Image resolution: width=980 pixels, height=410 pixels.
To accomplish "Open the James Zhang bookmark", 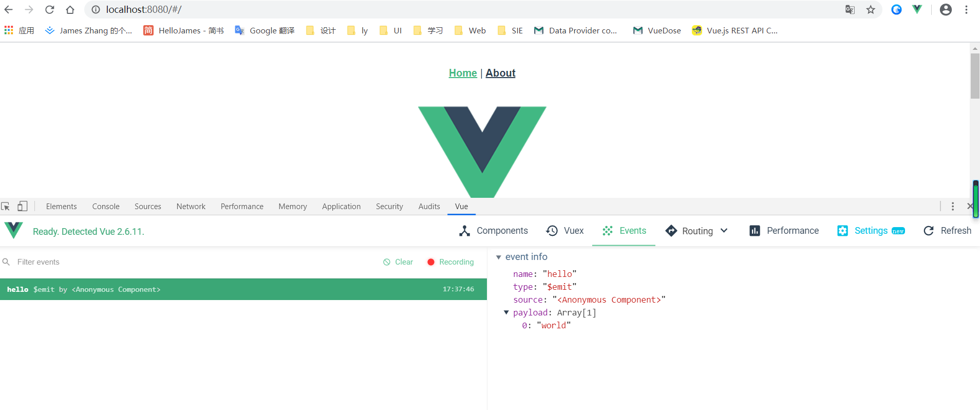I will (x=88, y=30).
